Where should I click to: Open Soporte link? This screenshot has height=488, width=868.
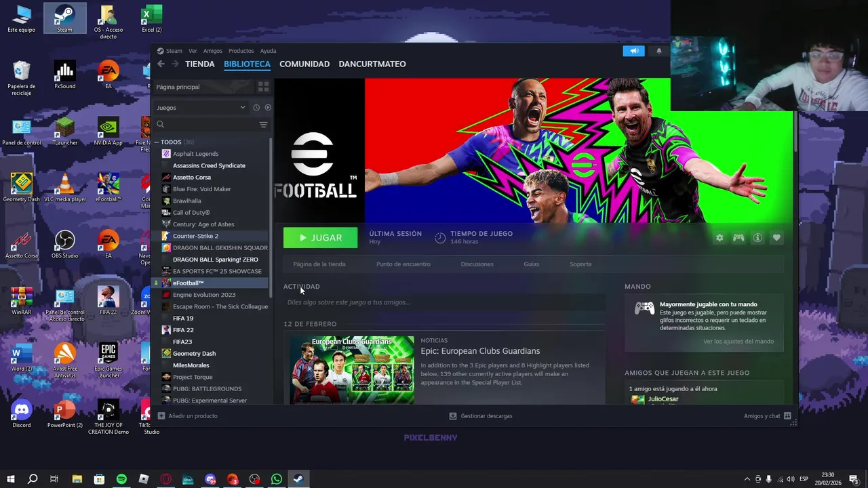[x=580, y=264]
